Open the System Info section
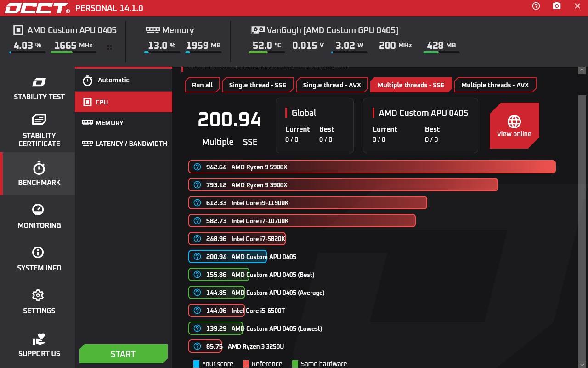Screen dimensions: 588x368 39,259
